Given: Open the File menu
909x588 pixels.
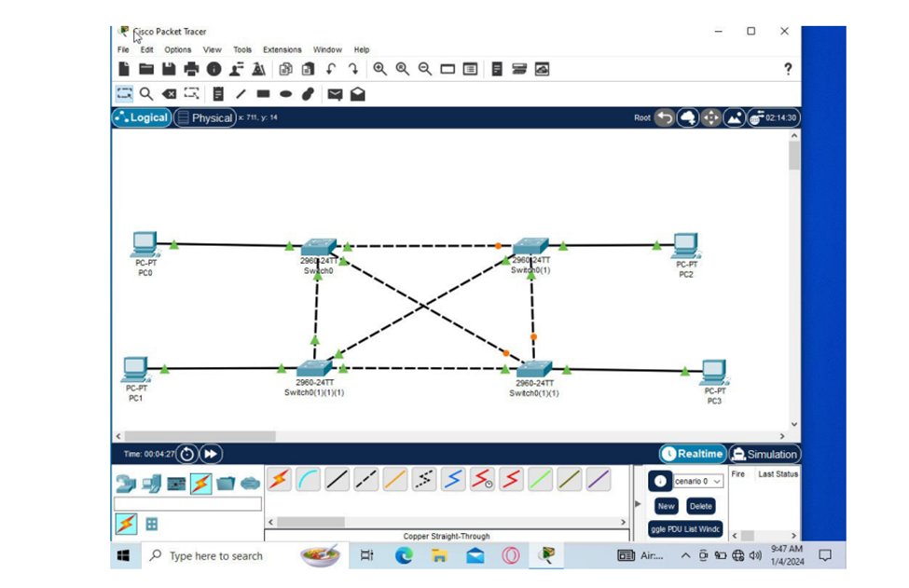Looking at the screenshot, I should pos(123,49).
